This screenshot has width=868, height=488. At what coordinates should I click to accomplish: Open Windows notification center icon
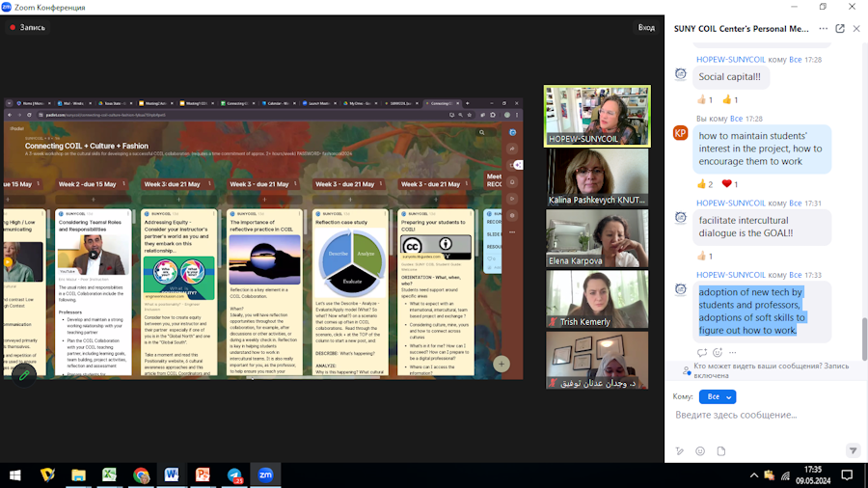(x=847, y=475)
